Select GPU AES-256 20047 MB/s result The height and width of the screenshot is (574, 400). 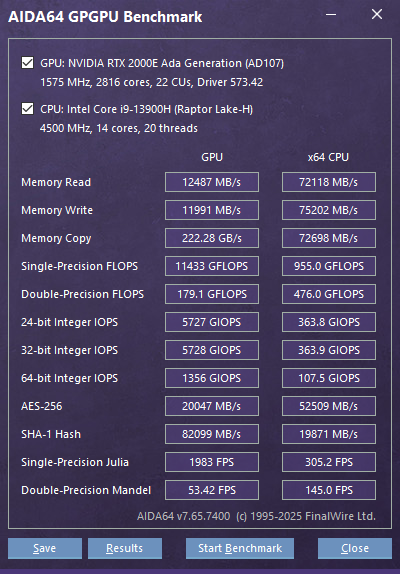coord(212,406)
